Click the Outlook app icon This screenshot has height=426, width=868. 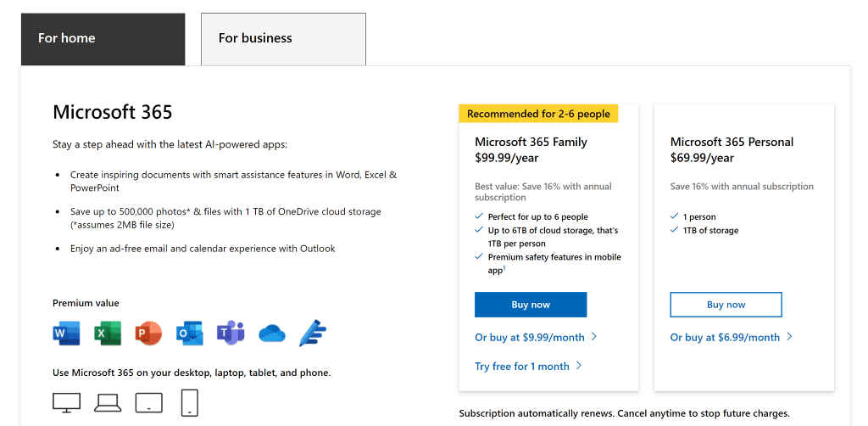[x=189, y=333]
